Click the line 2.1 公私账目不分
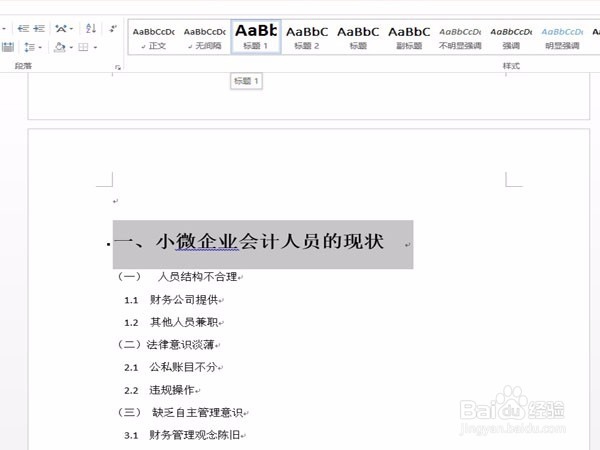The height and width of the screenshot is (450, 600). [x=172, y=367]
